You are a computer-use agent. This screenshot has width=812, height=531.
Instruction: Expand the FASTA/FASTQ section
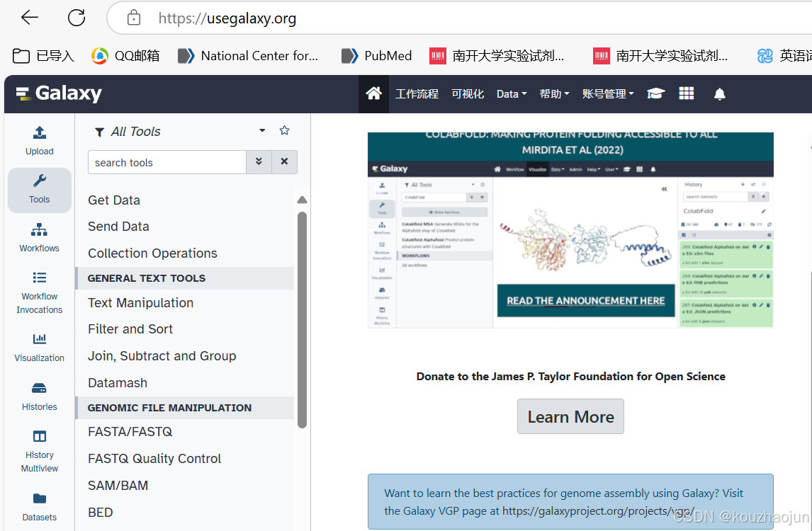click(130, 432)
